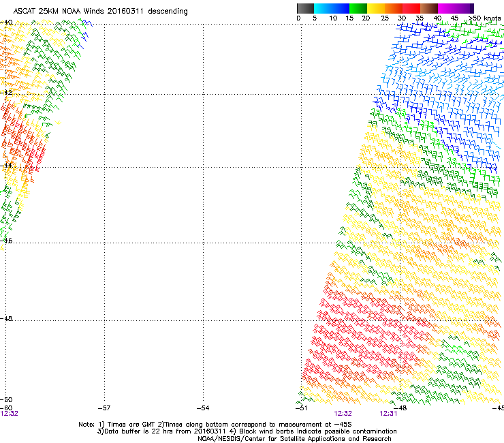Click the ASCAT 25KM NOAA Winds title
This screenshot has height=443, width=504.
pos(100,12)
